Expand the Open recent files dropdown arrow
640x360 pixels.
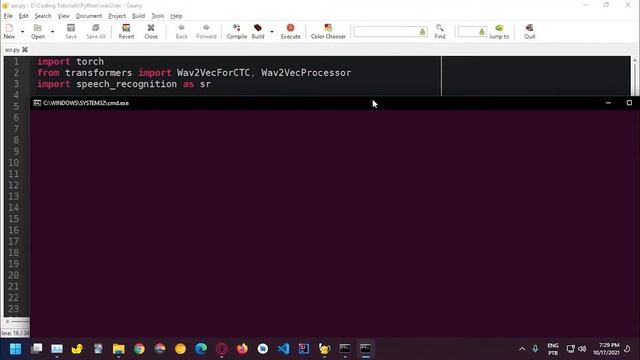tap(52, 32)
